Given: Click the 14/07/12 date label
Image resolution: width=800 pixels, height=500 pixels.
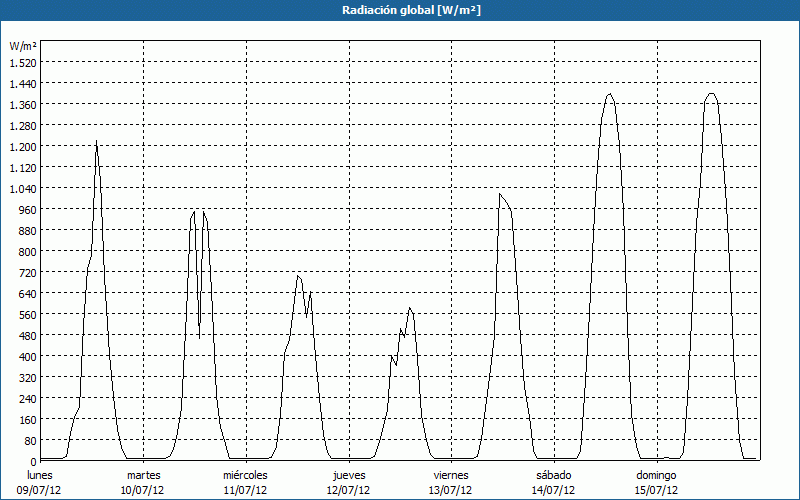Looking at the screenshot, I should [x=554, y=490].
